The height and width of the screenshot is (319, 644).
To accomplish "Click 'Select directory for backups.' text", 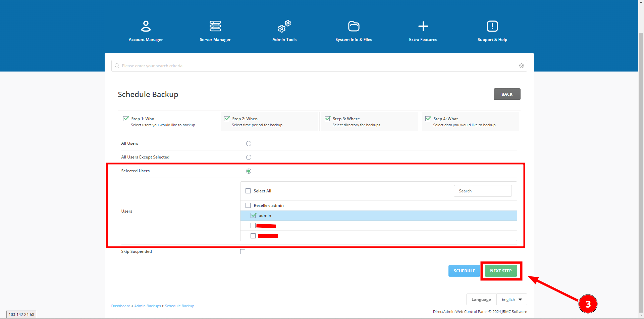I will coord(357,125).
